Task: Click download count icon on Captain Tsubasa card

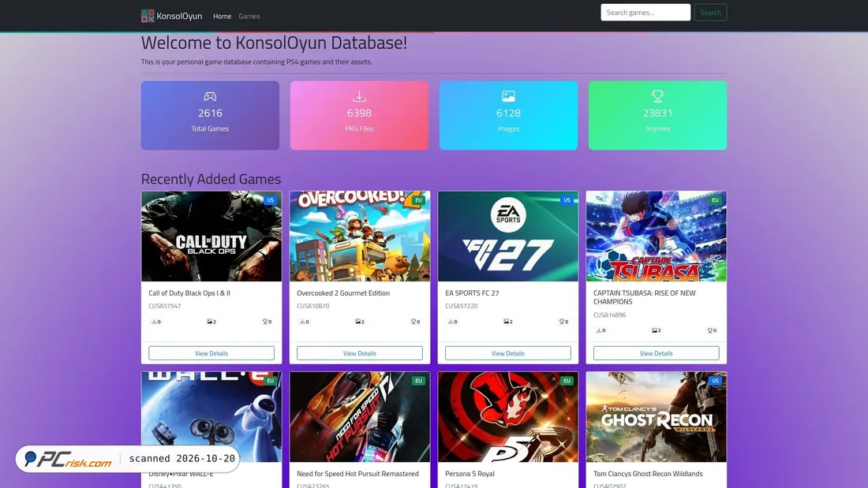Action: pyautogui.click(x=599, y=330)
